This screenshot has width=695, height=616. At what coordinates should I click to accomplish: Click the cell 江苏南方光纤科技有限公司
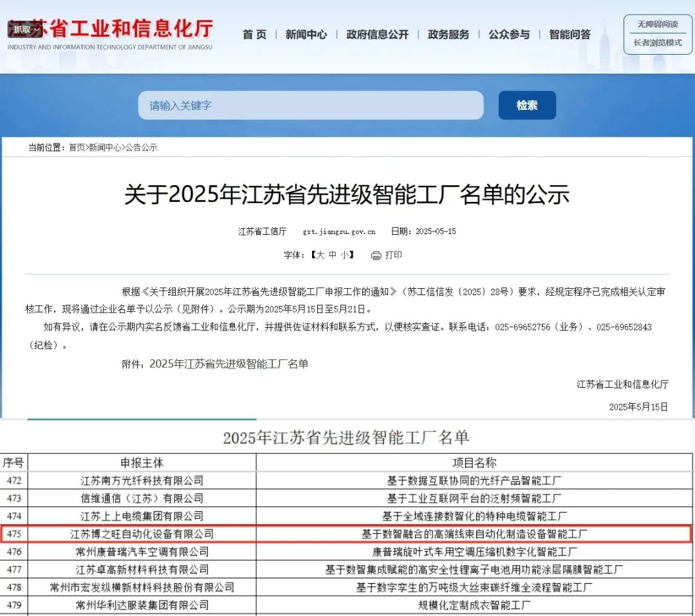pos(142,480)
